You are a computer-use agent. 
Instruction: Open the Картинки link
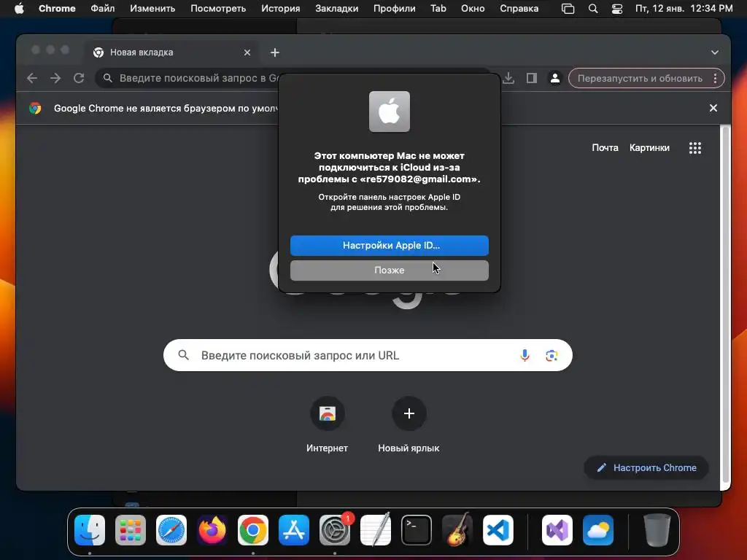(649, 148)
